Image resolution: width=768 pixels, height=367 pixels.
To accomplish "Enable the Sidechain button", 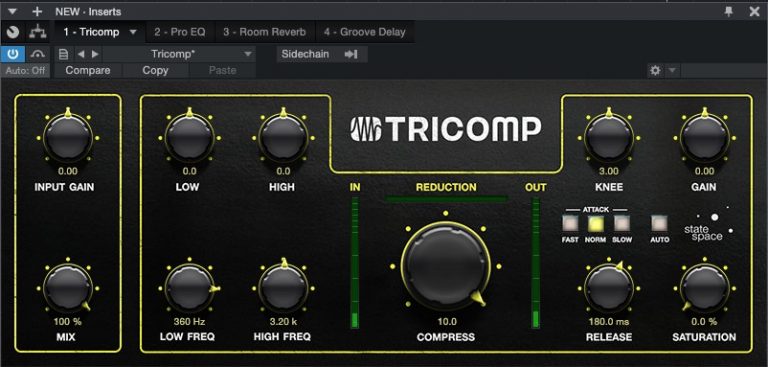I will tap(305, 54).
